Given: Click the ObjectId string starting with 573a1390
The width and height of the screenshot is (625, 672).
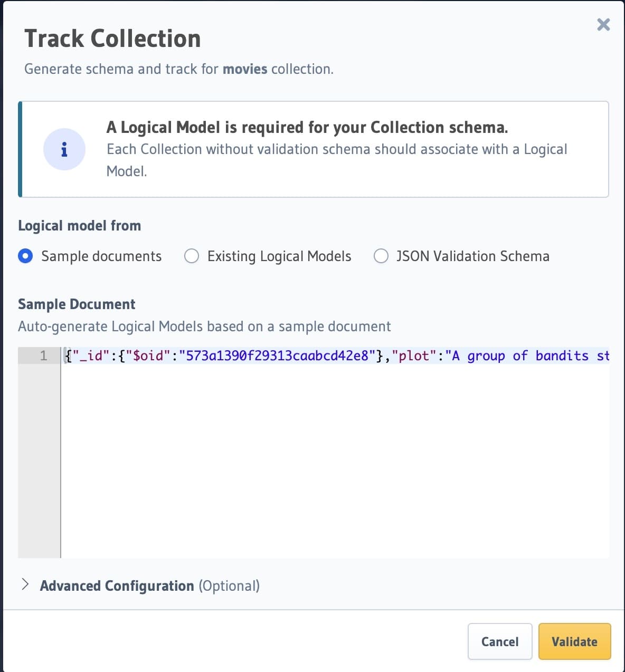Looking at the screenshot, I should (x=277, y=356).
